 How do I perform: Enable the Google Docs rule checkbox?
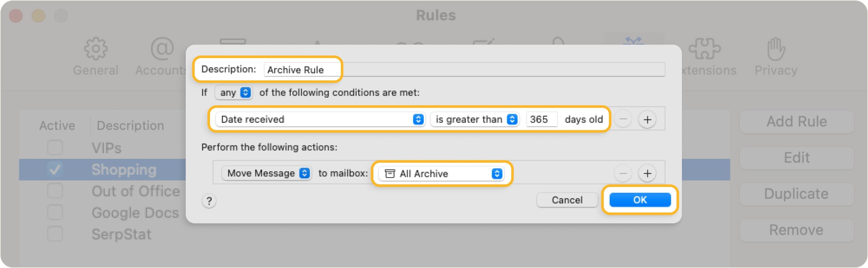55,212
